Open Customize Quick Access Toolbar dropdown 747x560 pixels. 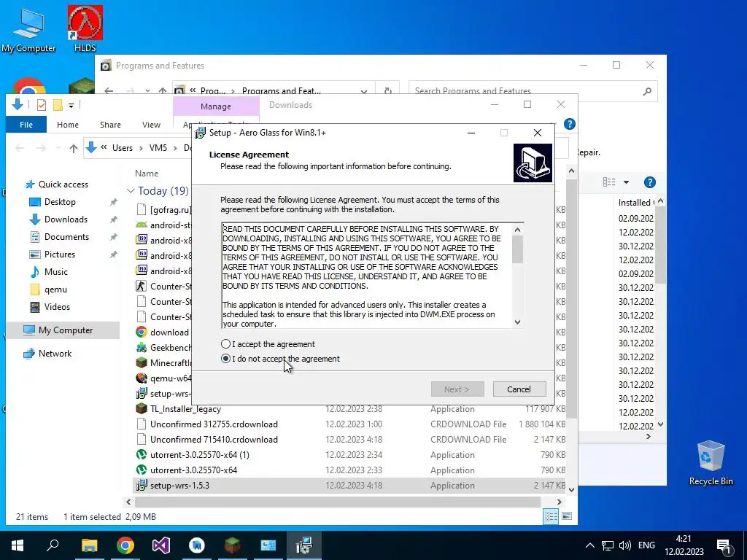coord(71,105)
